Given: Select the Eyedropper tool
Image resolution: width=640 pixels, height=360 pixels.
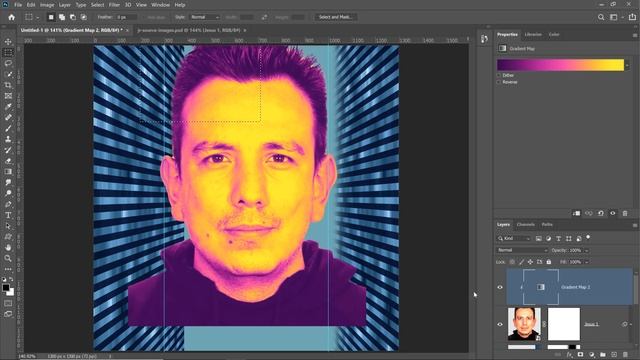Looking at the screenshot, I should [x=8, y=107].
